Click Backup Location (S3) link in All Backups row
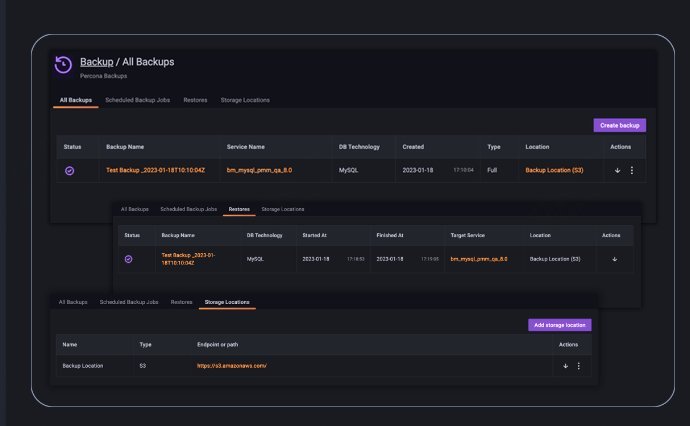Image resolution: width=690 pixels, height=426 pixels. 554,171
